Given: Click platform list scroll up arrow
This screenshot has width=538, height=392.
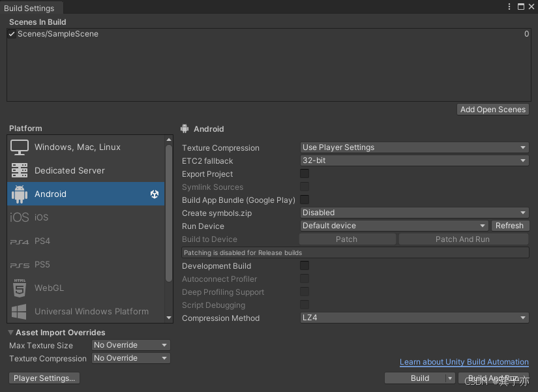Looking at the screenshot, I should [x=168, y=140].
